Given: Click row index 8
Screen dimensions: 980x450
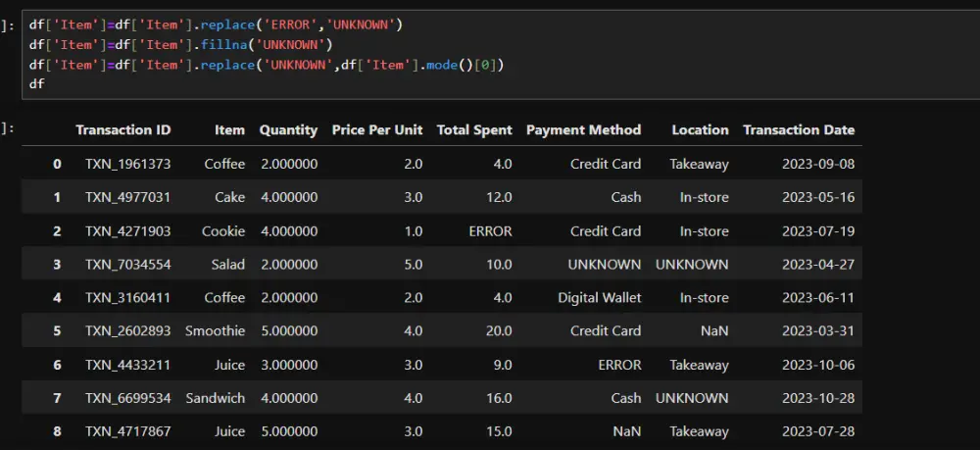Looking at the screenshot, I should (x=58, y=431).
